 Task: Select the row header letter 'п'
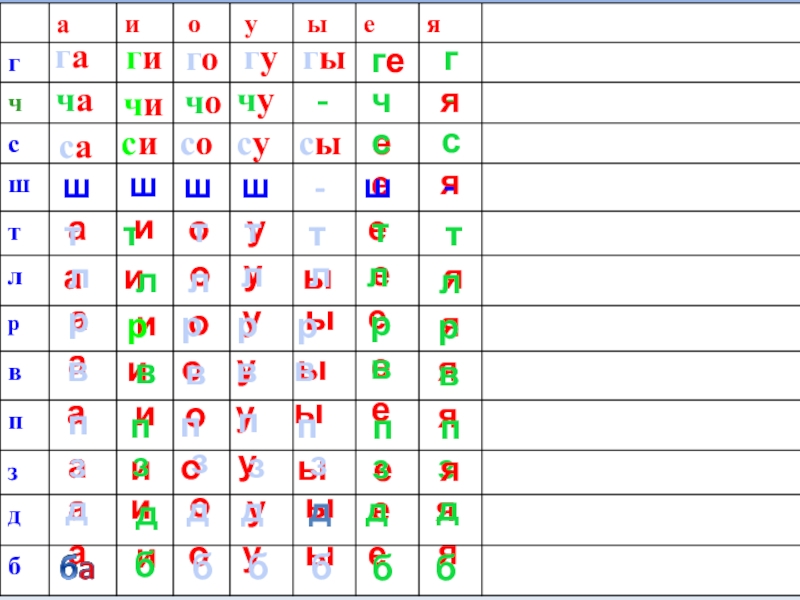point(16,422)
